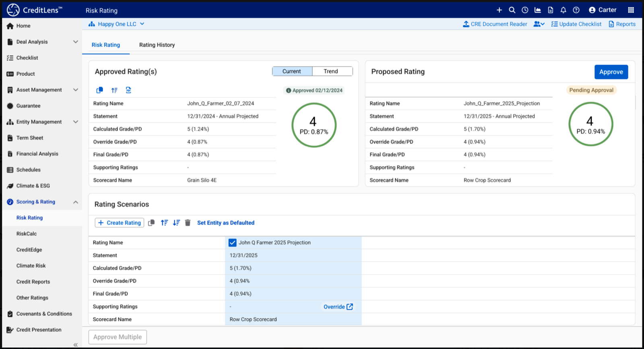Open CRE Document Reader
The image size is (644, 349).
(495, 24)
